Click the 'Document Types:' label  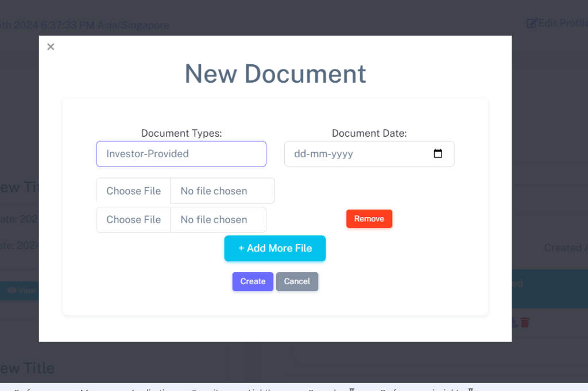pyautogui.click(x=181, y=133)
